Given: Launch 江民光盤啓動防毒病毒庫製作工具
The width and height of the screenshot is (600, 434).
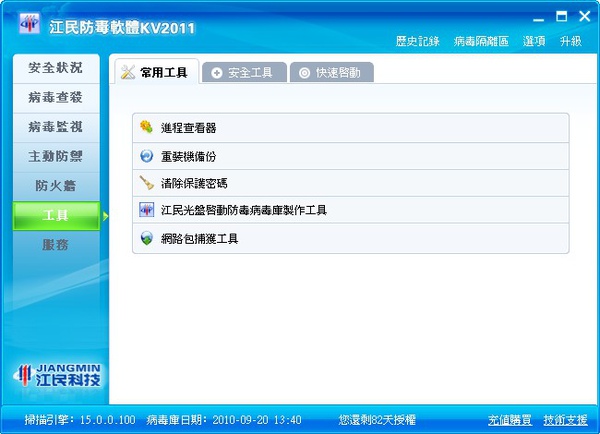Looking at the screenshot, I should pyautogui.click(x=351, y=210).
